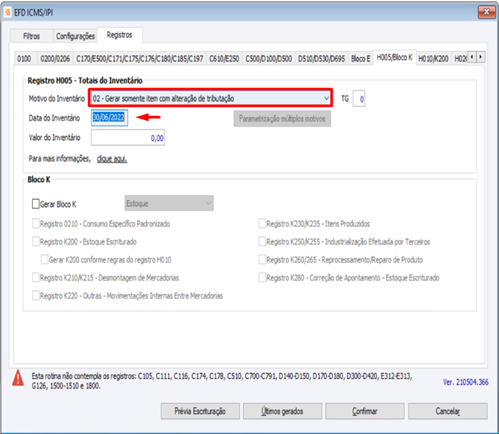
Task: Open the C500/D100/D500 record tab
Action: click(x=269, y=59)
